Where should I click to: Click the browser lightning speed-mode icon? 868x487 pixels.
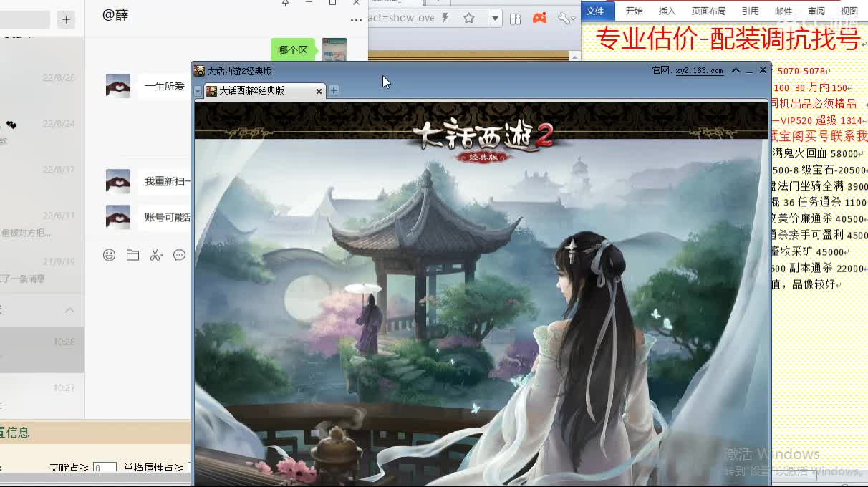coord(445,18)
